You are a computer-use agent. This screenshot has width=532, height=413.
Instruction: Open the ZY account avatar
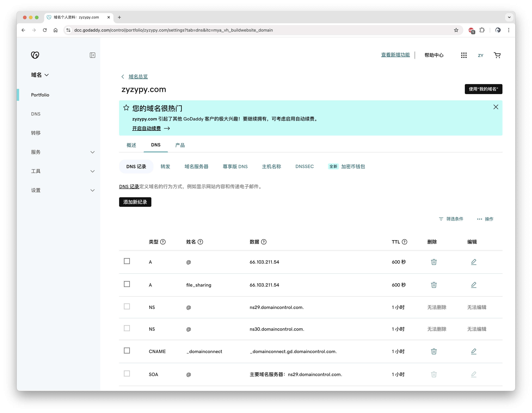tap(480, 55)
